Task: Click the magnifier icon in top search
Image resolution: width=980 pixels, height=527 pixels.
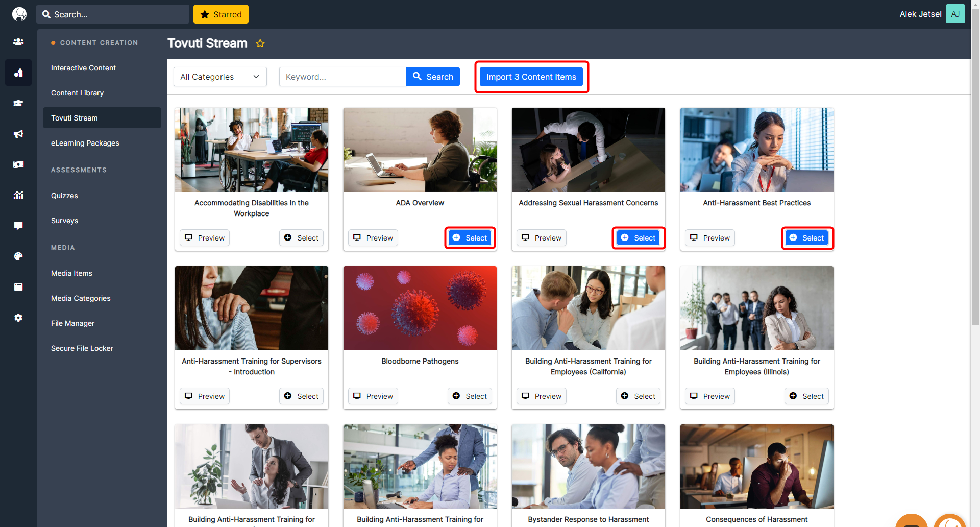Action: click(46, 14)
